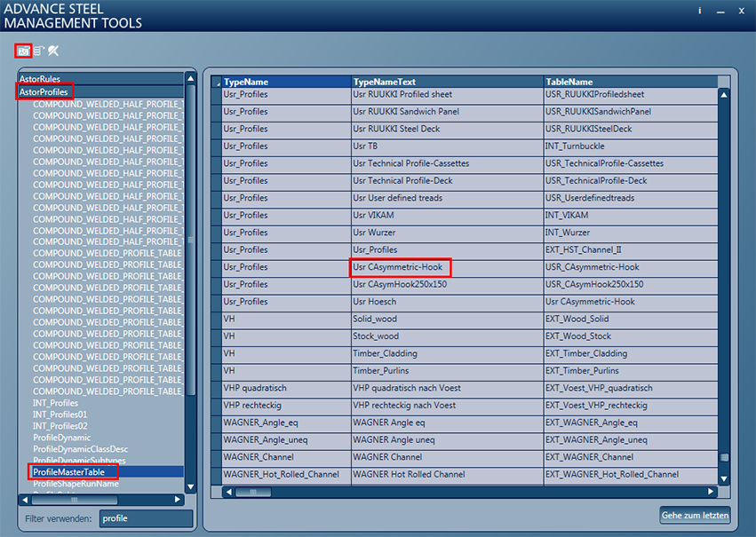Image resolution: width=756 pixels, height=537 pixels.
Task: Open the AS table editor icon
Action: (x=23, y=51)
